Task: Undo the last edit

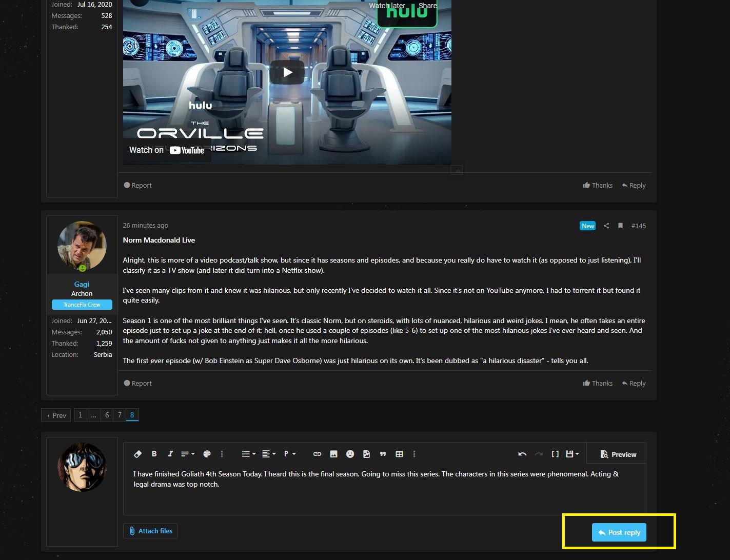Action: [x=522, y=454]
